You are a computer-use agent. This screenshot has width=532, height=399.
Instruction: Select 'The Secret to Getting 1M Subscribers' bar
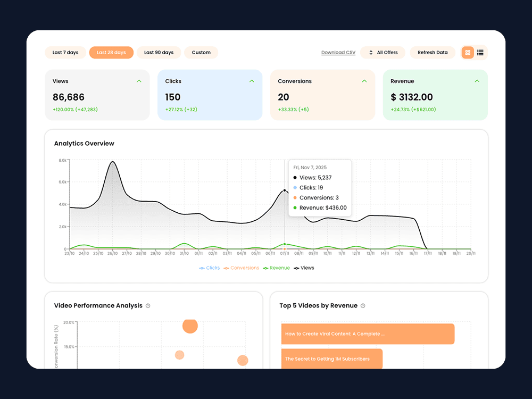[x=331, y=359]
